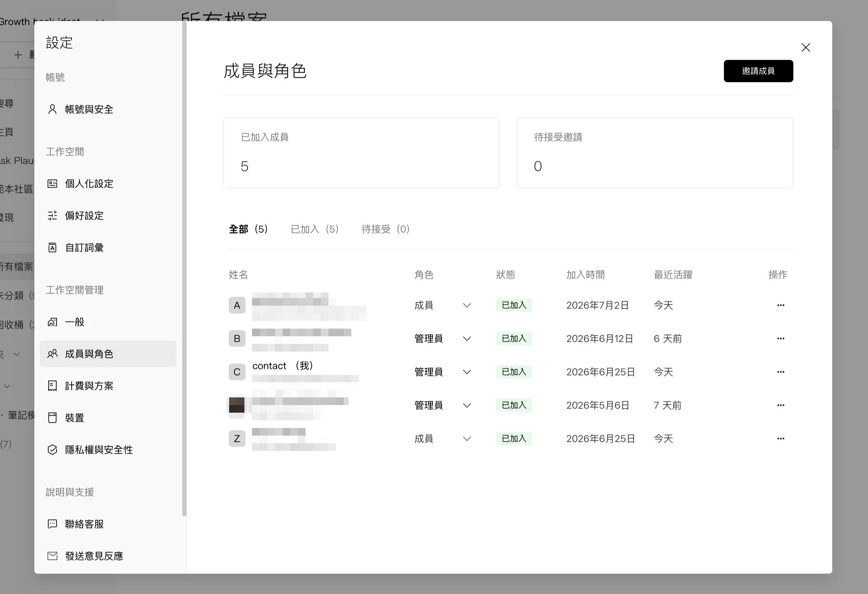Image resolution: width=868 pixels, height=594 pixels.
Task: Open 聯絡客服 support link
Action: click(x=108, y=524)
